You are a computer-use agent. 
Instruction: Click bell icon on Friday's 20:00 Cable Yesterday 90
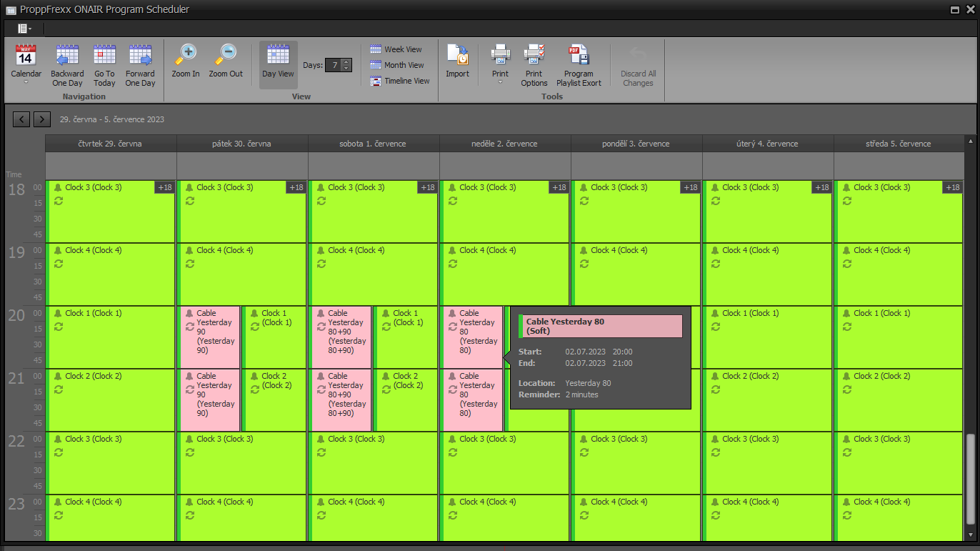point(190,313)
